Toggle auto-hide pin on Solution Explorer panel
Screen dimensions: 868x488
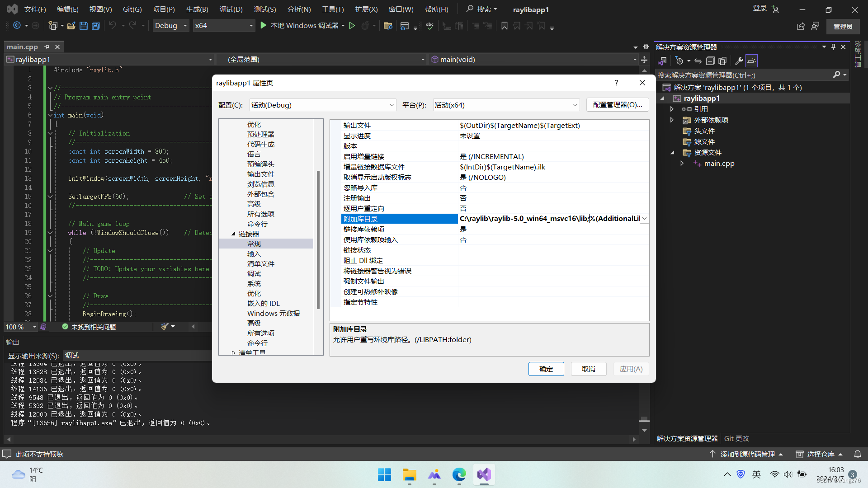click(833, 47)
